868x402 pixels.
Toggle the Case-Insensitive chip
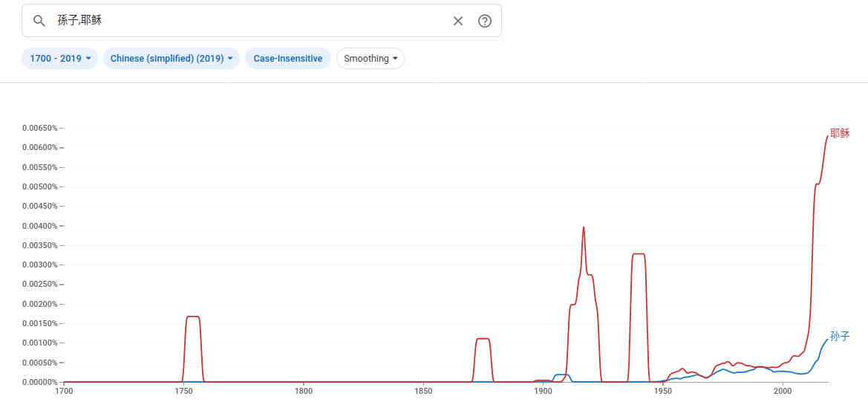(x=288, y=59)
